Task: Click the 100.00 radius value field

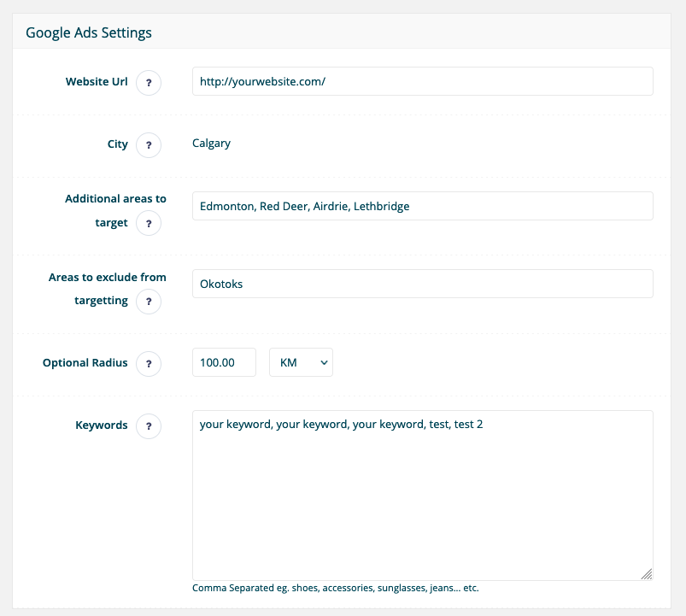Action: coord(224,362)
